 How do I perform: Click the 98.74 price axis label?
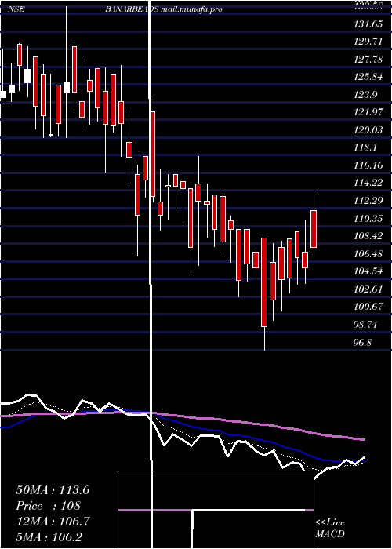(x=365, y=325)
